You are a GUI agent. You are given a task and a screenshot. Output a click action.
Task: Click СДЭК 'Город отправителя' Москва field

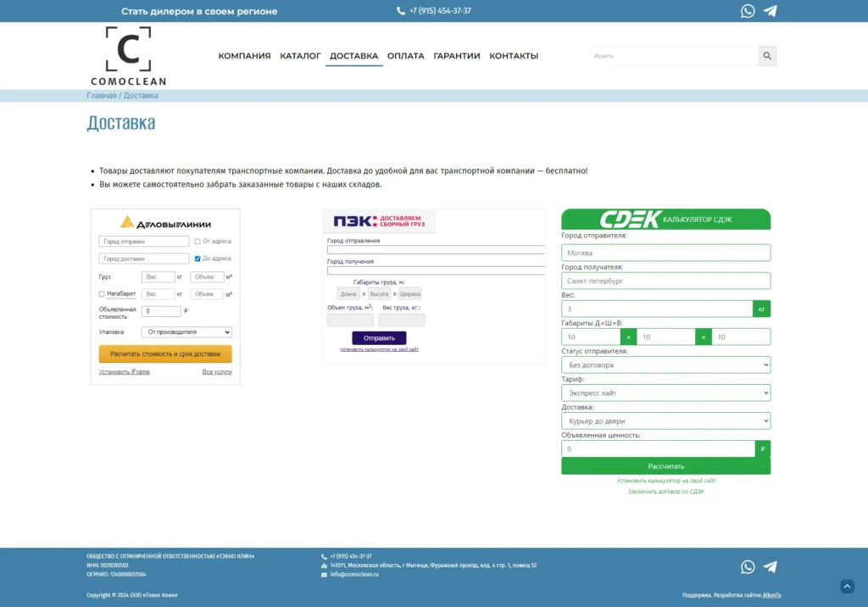(x=665, y=253)
